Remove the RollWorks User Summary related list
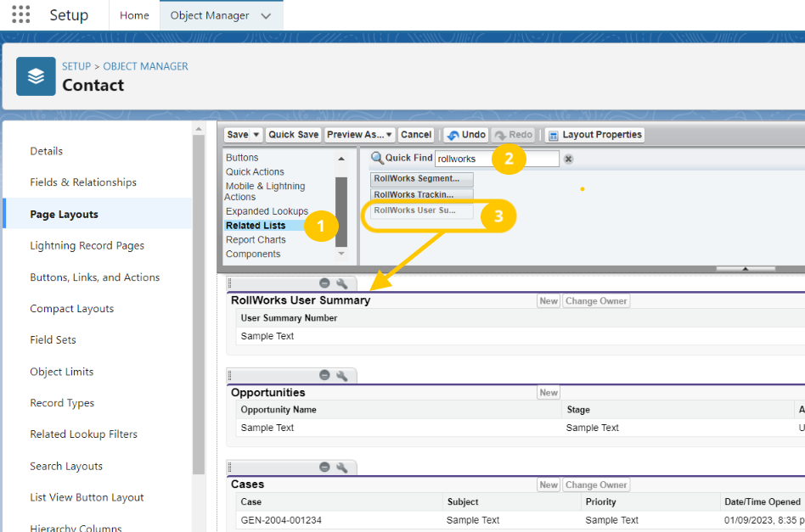 (x=324, y=283)
